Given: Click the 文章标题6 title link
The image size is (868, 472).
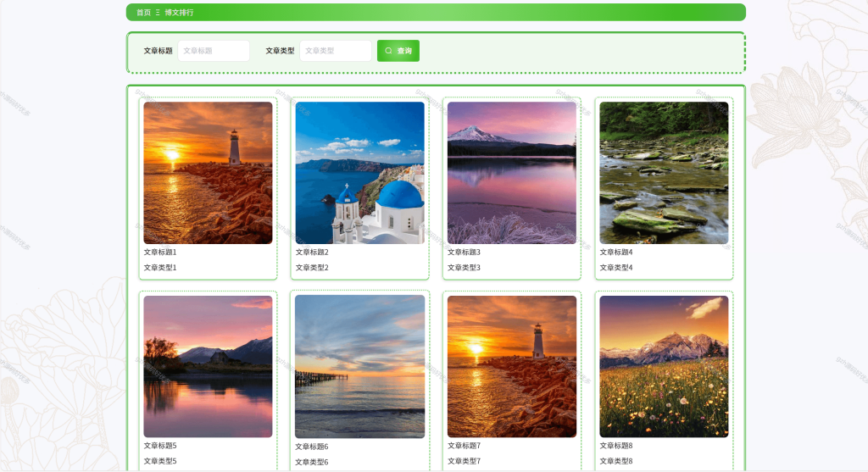Looking at the screenshot, I should [x=312, y=447].
